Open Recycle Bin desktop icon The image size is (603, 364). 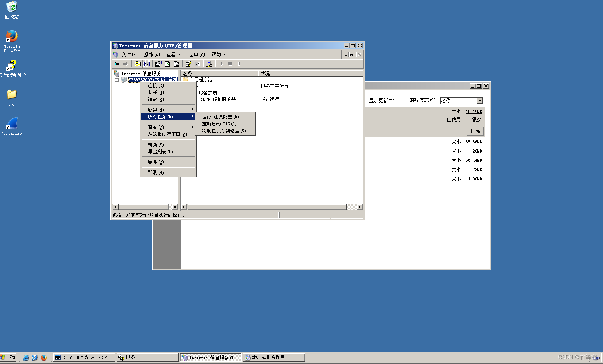click(x=12, y=10)
